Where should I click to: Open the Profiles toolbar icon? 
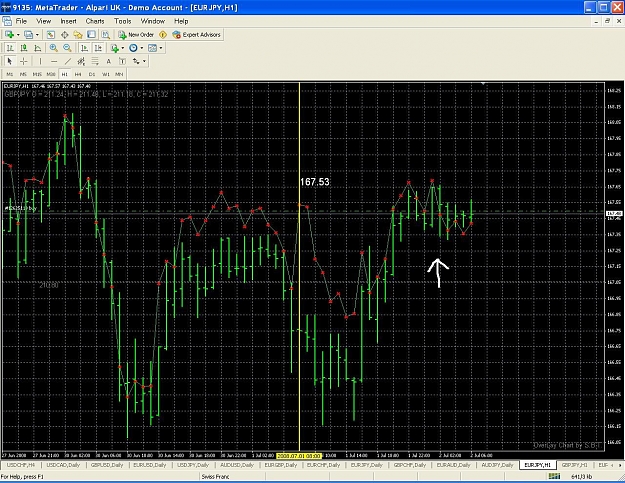(x=29, y=35)
